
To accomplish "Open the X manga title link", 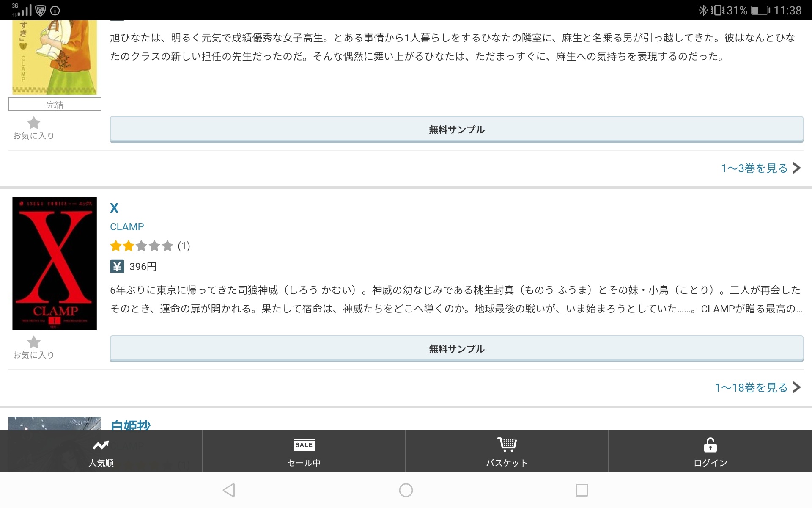I will [114, 208].
